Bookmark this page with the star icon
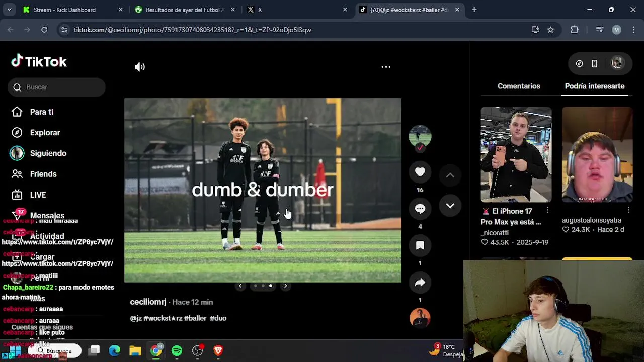Viewport: 644px width, 362px height. pyautogui.click(x=550, y=30)
